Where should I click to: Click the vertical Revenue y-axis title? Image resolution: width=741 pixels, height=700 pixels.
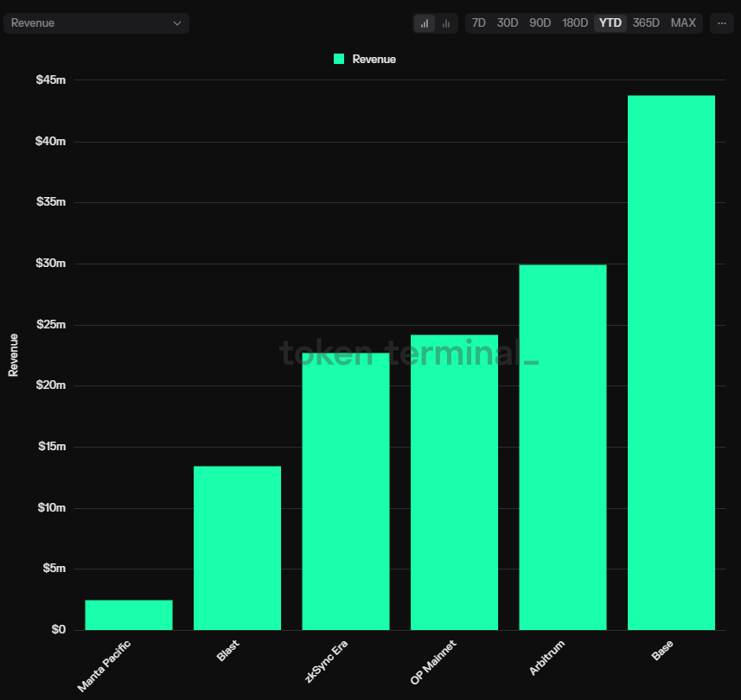pyautogui.click(x=13, y=354)
